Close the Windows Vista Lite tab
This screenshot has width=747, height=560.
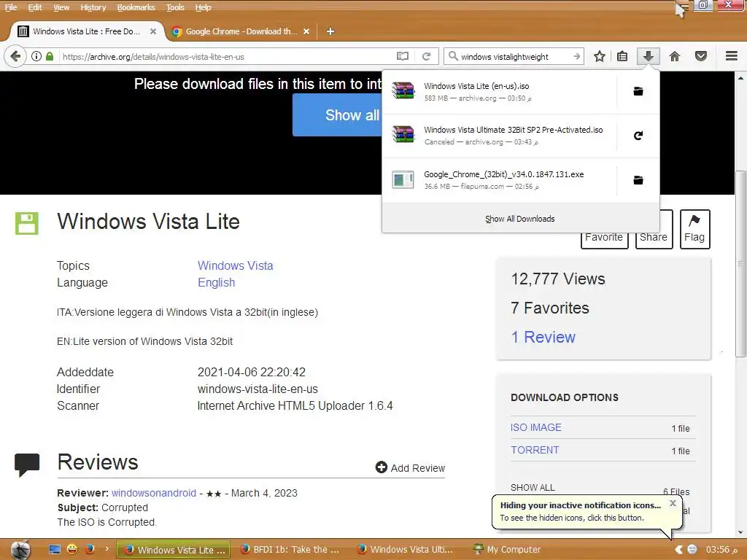[x=153, y=31]
